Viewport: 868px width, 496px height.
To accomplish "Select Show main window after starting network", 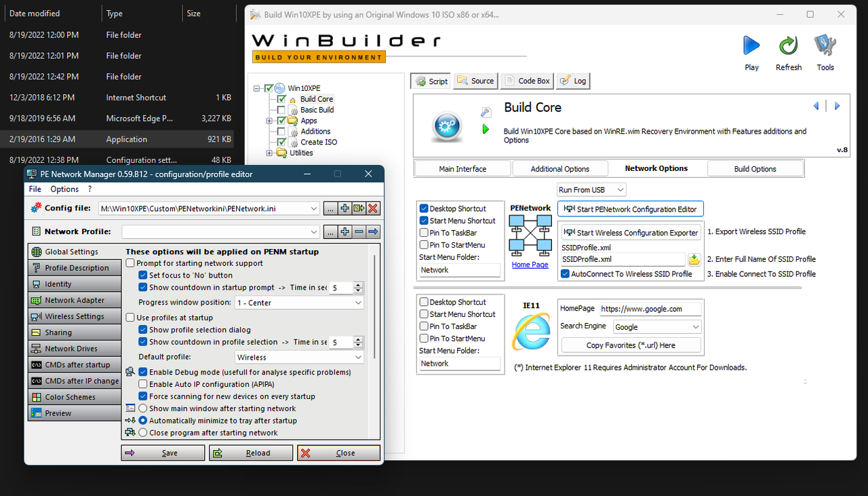I will [143, 408].
